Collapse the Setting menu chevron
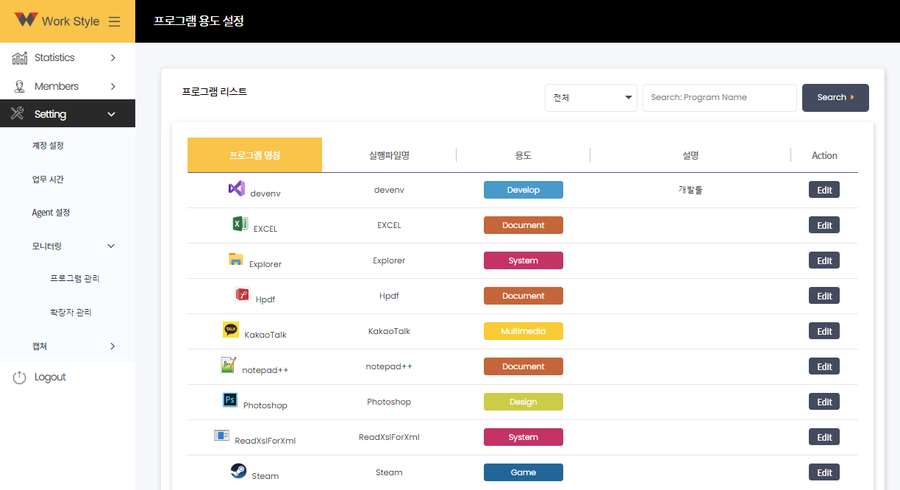Screen dimensions: 900x490 point(111,114)
